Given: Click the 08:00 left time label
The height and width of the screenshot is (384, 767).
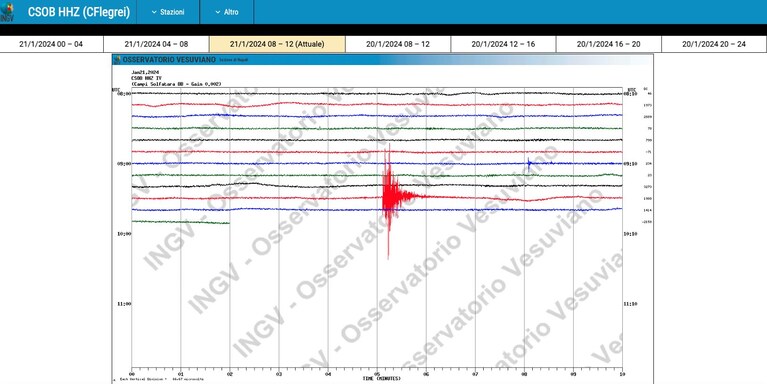Looking at the screenshot, I should (124, 93).
